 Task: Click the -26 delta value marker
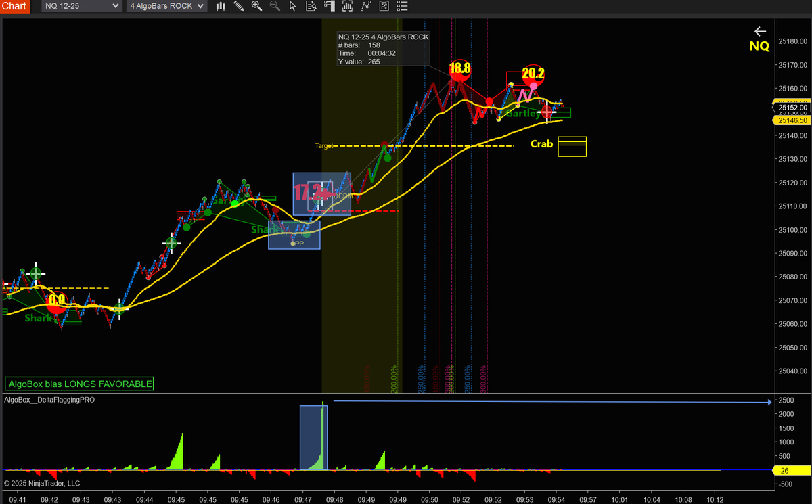pos(792,469)
